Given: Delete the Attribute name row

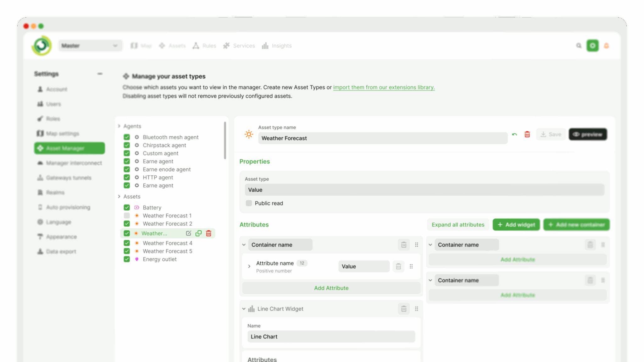Looking at the screenshot, I should [398, 266].
